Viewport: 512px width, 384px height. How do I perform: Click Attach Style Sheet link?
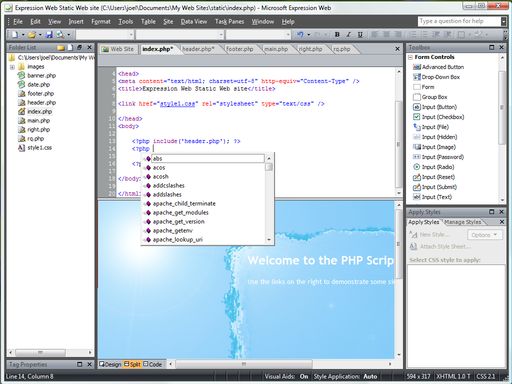click(x=440, y=246)
